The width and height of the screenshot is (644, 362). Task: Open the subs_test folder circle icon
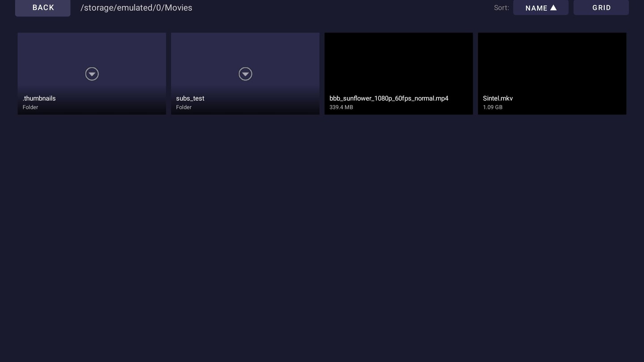click(245, 74)
